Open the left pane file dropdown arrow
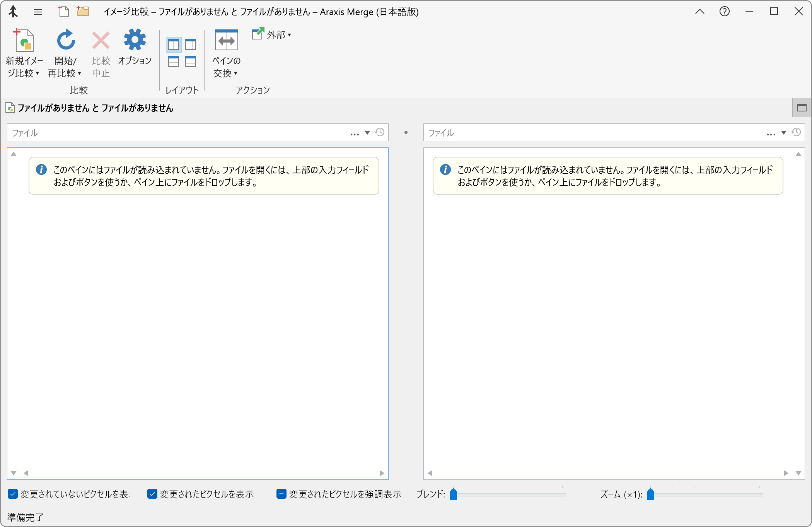The width and height of the screenshot is (812, 527). point(367,133)
